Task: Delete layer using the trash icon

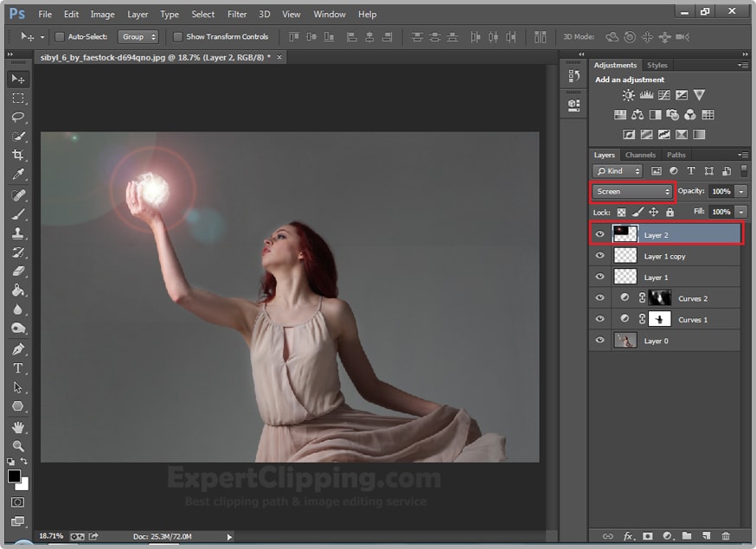Action: click(725, 537)
